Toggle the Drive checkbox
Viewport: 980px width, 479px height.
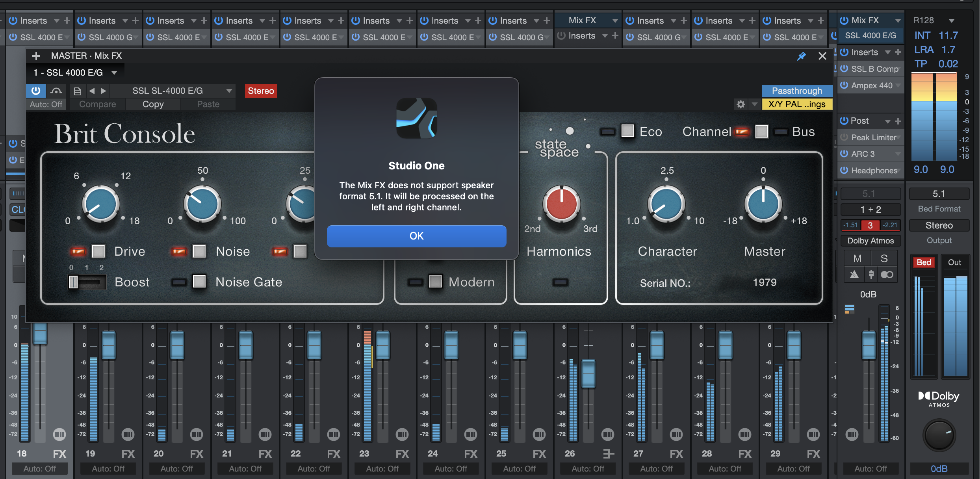tap(98, 251)
